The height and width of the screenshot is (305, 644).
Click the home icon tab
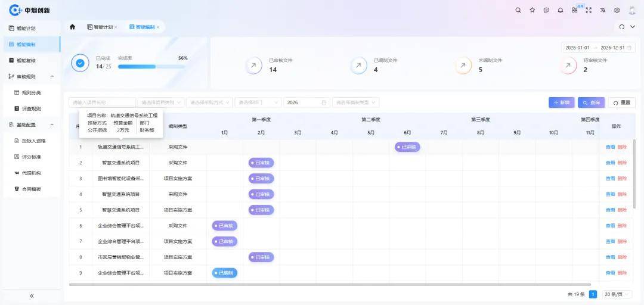73,27
